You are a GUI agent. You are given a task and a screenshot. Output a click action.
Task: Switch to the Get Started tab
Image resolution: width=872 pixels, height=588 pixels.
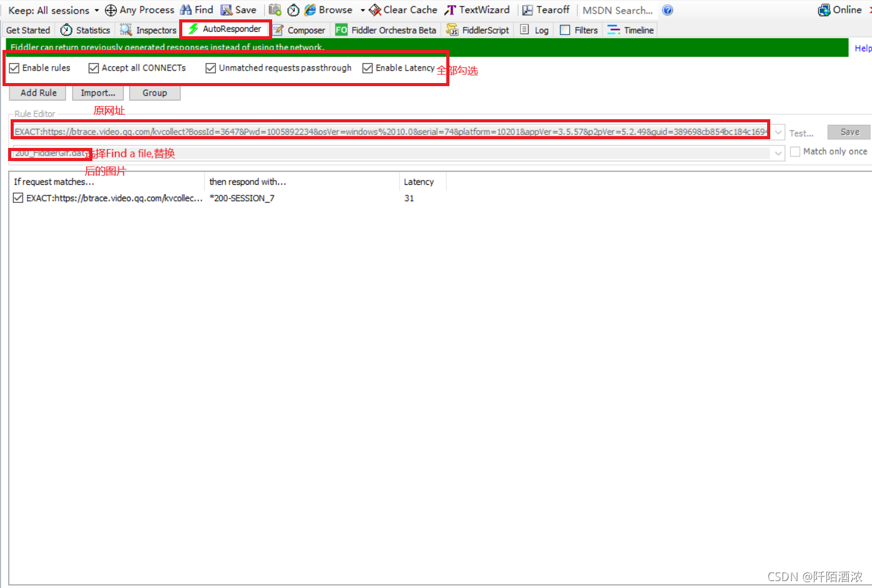[x=28, y=30]
